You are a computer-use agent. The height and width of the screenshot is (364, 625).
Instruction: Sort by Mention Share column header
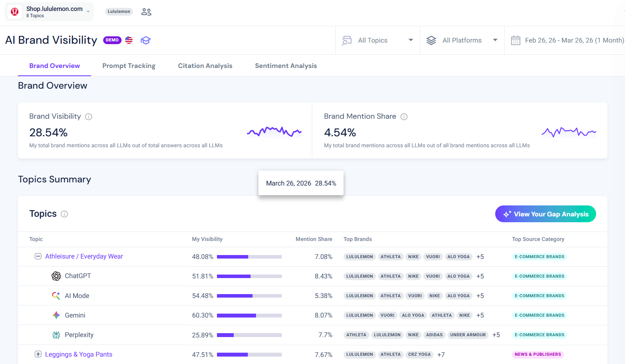pos(314,239)
